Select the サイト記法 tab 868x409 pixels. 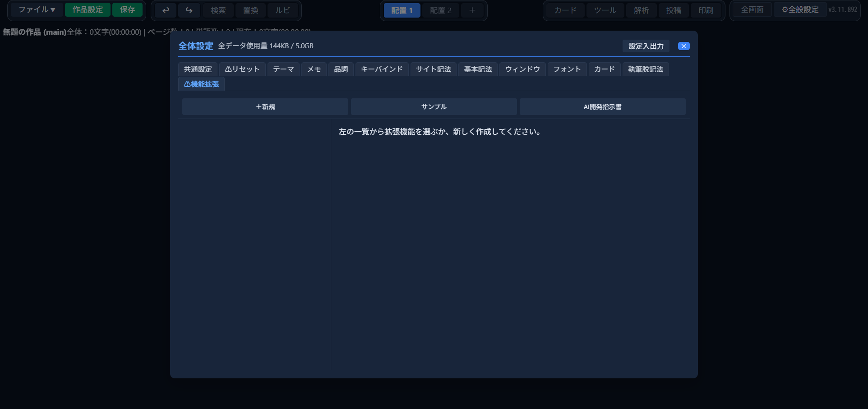coord(434,69)
